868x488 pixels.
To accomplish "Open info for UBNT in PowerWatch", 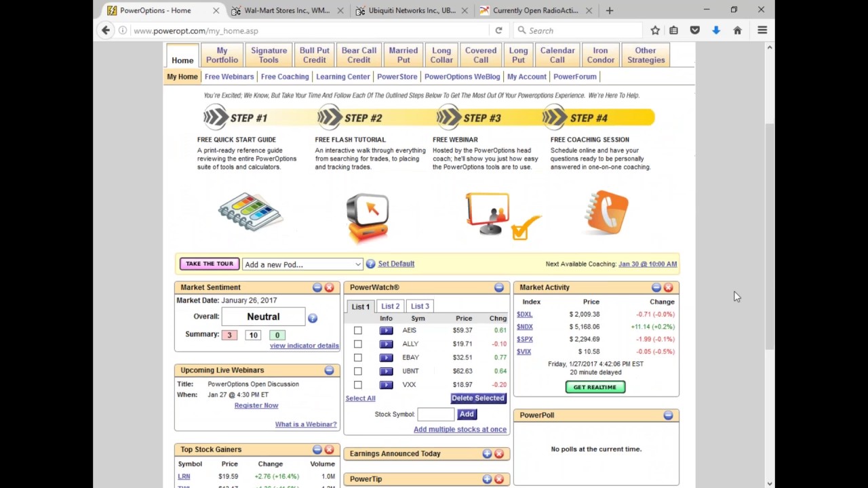I will 386,371.
